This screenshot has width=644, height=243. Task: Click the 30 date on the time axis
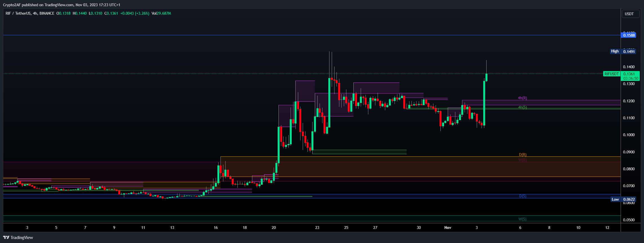pyautogui.click(x=419, y=227)
